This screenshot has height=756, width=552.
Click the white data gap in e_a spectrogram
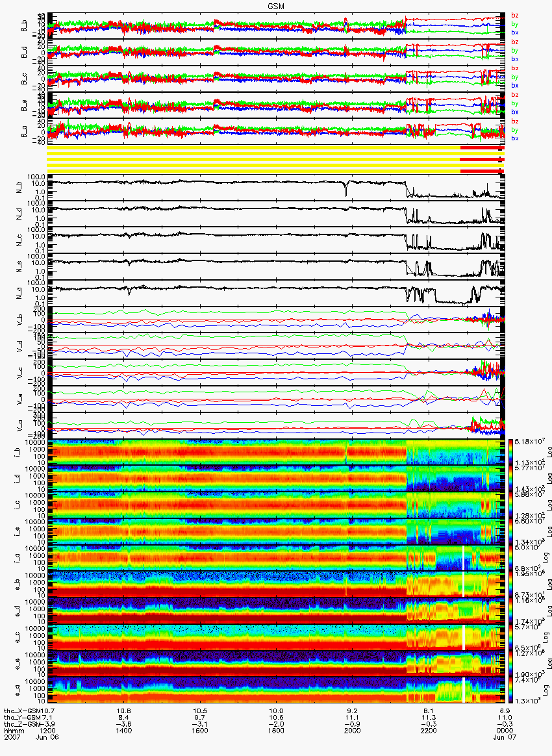[464, 691]
